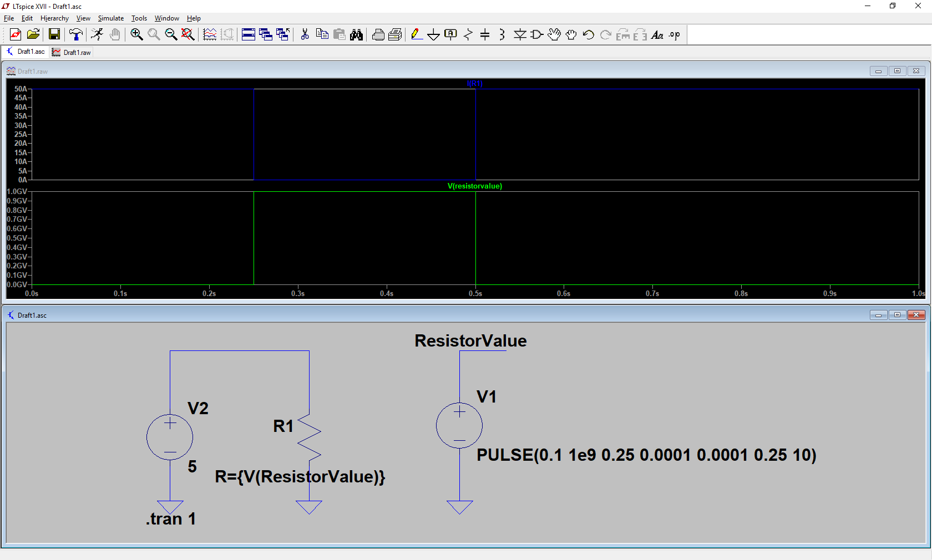Click the Zoom Out magnifier icon
This screenshot has height=560, width=932.
(171, 34)
